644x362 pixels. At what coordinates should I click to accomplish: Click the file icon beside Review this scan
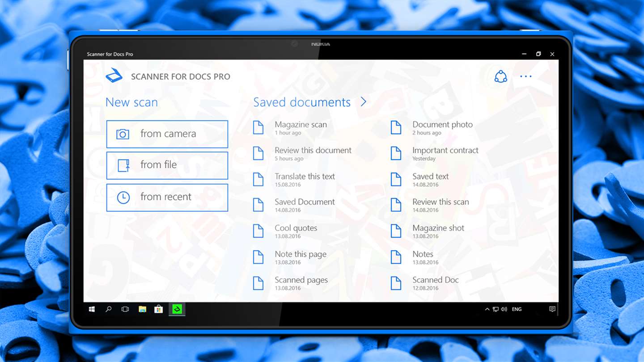tap(396, 205)
